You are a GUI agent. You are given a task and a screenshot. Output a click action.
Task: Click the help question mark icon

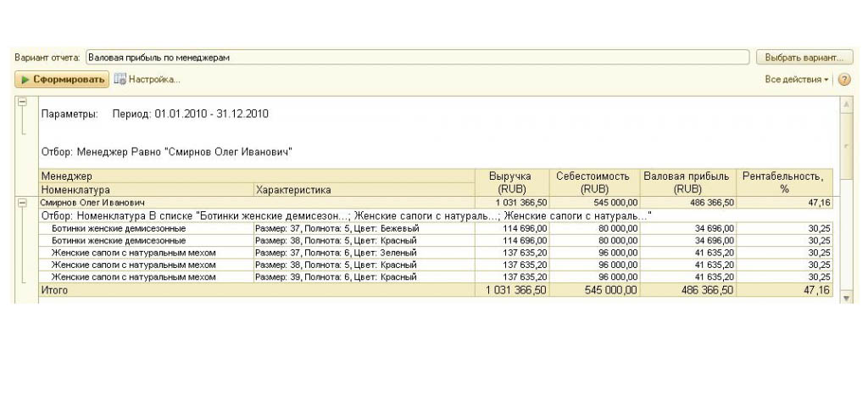click(x=844, y=80)
